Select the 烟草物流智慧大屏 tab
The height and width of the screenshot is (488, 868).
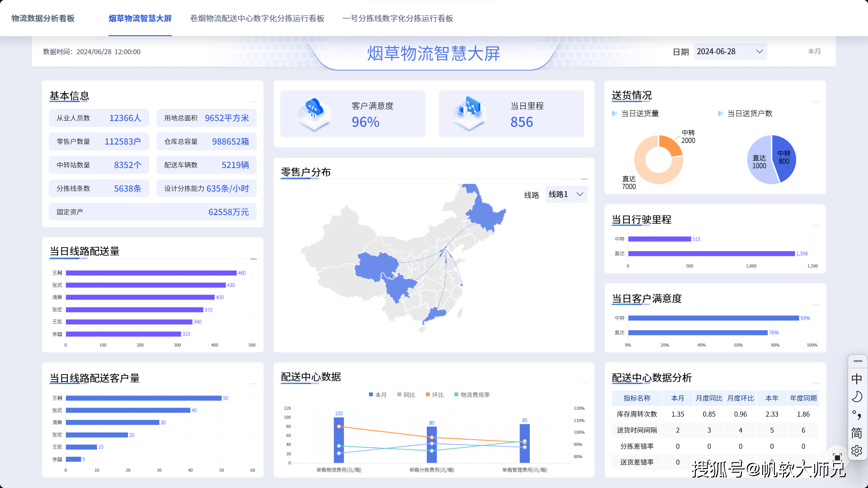click(140, 19)
